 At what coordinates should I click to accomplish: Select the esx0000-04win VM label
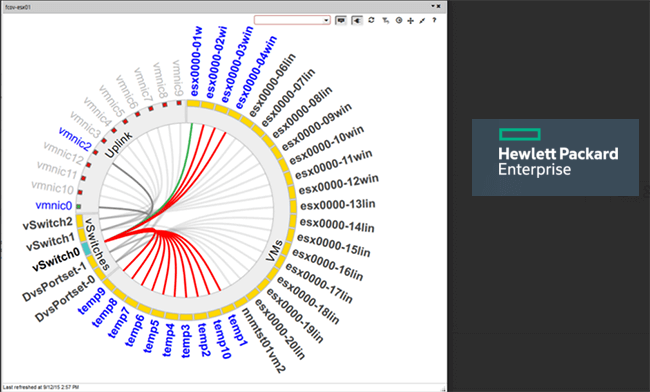point(256,73)
